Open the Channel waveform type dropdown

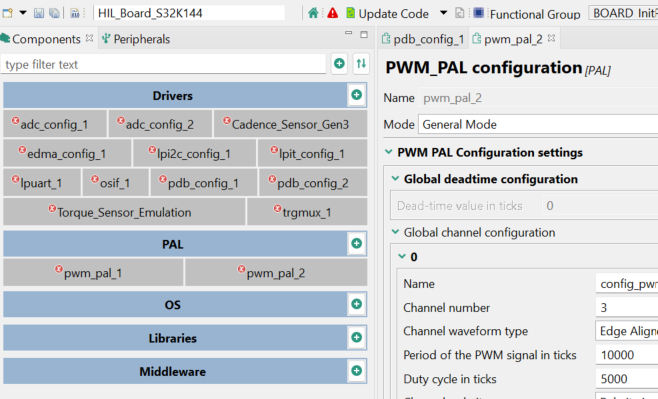pos(627,331)
